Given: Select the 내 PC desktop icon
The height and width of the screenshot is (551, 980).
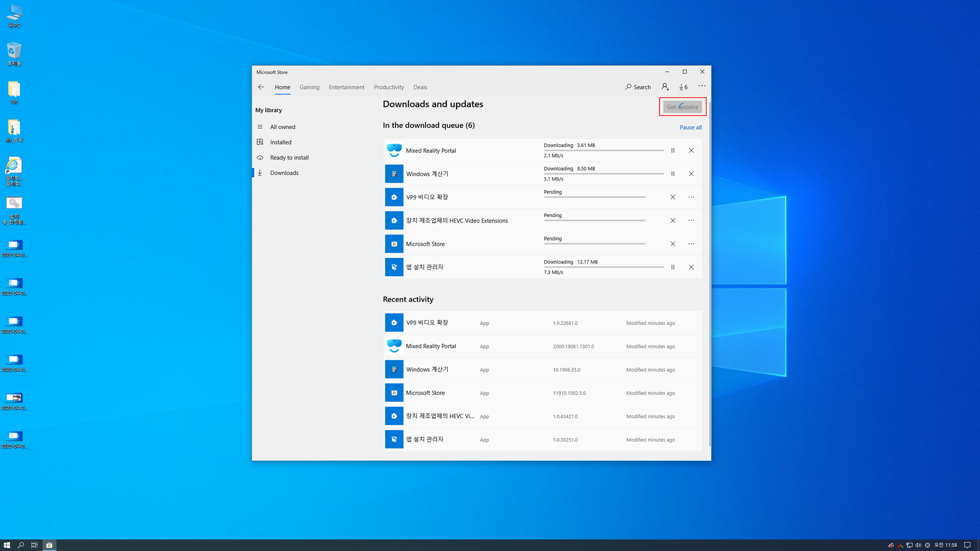Looking at the screenshot, I should tap(14, 16).
